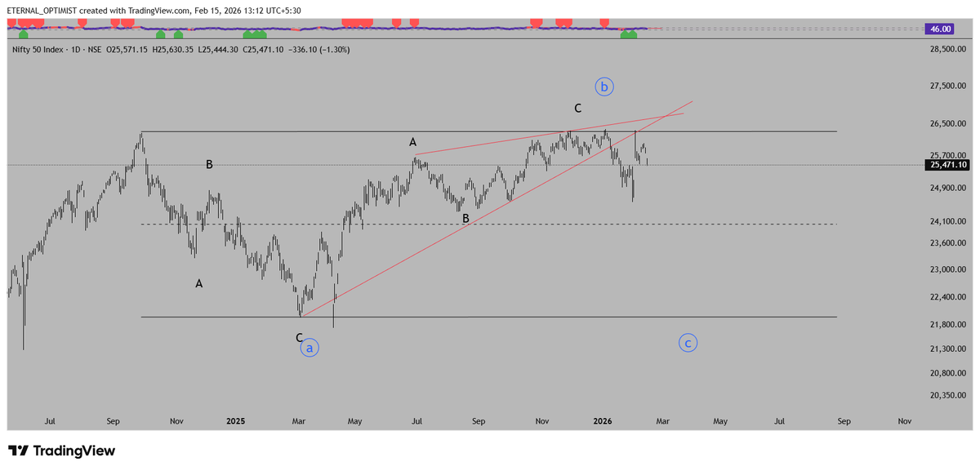
Task: Select the C label beside circled a
Action: click(x=299, y=337)
